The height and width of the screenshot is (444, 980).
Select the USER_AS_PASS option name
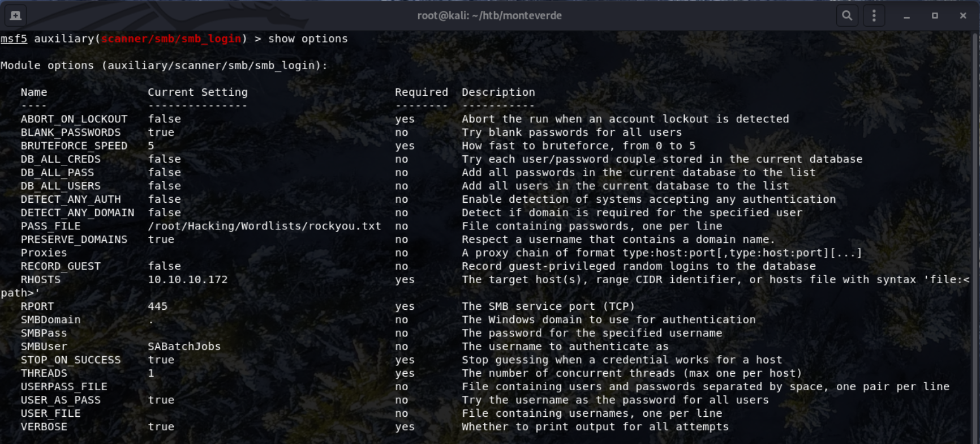pyautogui.click(x=61, y=400)
